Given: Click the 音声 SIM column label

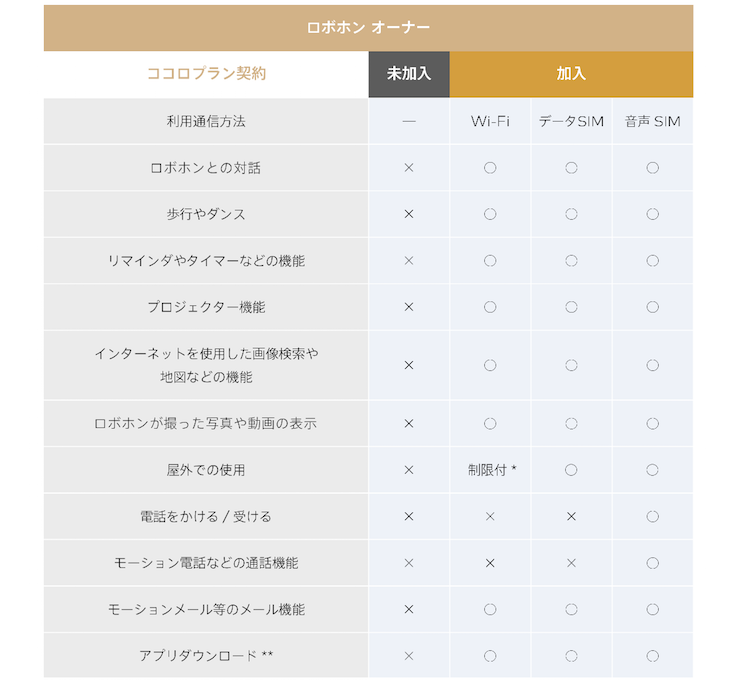Looking at the screenshot, I should pos(652,122).
